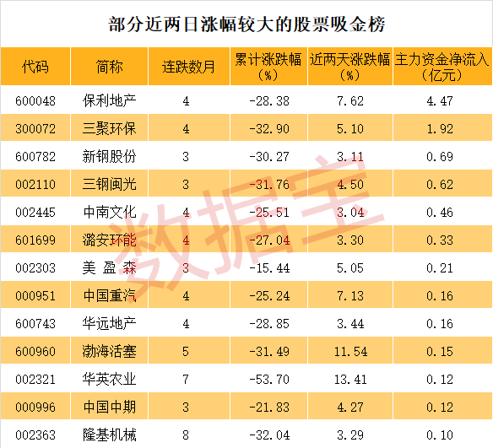The height and width of the screenshot is (448, 493).
Task: Select the 连跌数月 header cell
Action: click(188, 67)
